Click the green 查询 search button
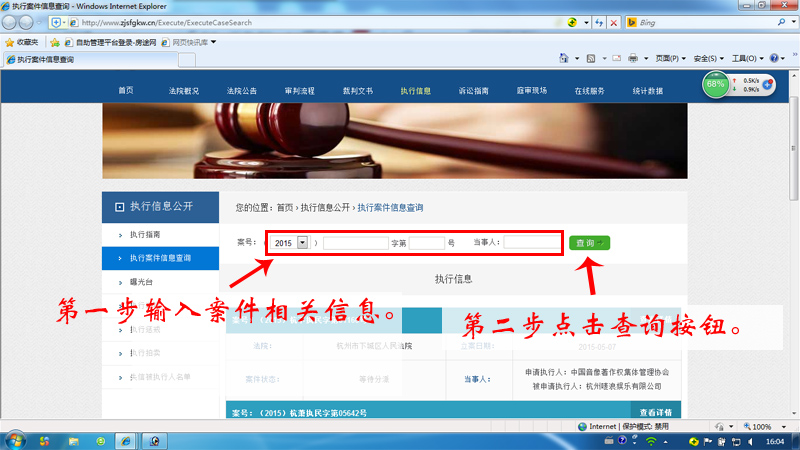Screen dimensions: 800x450 [589, 243]
